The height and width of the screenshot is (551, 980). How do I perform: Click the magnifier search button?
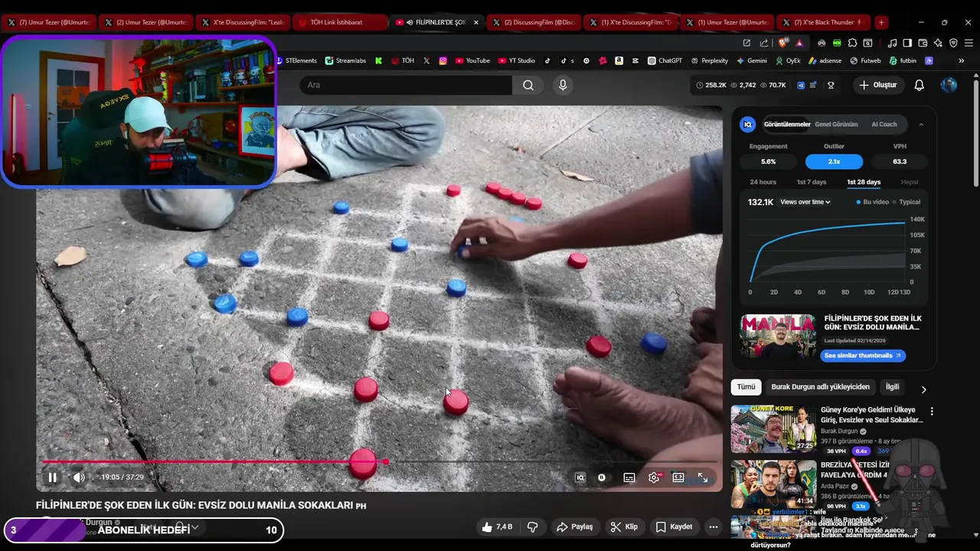[528, 85]
